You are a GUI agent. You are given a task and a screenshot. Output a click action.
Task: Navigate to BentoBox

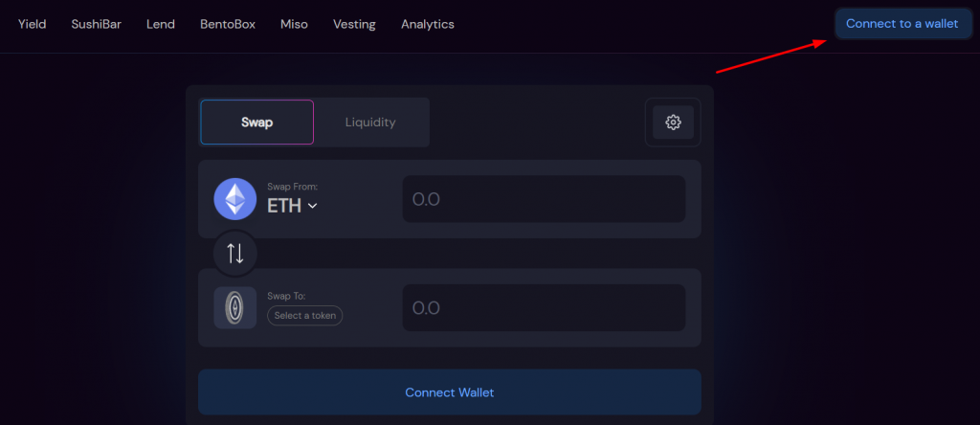point(228,24)
